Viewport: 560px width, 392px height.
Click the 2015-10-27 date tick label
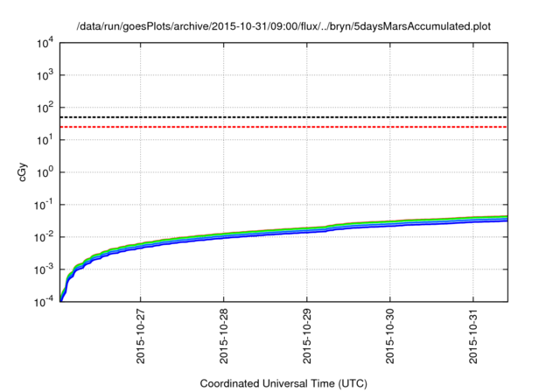140,336
